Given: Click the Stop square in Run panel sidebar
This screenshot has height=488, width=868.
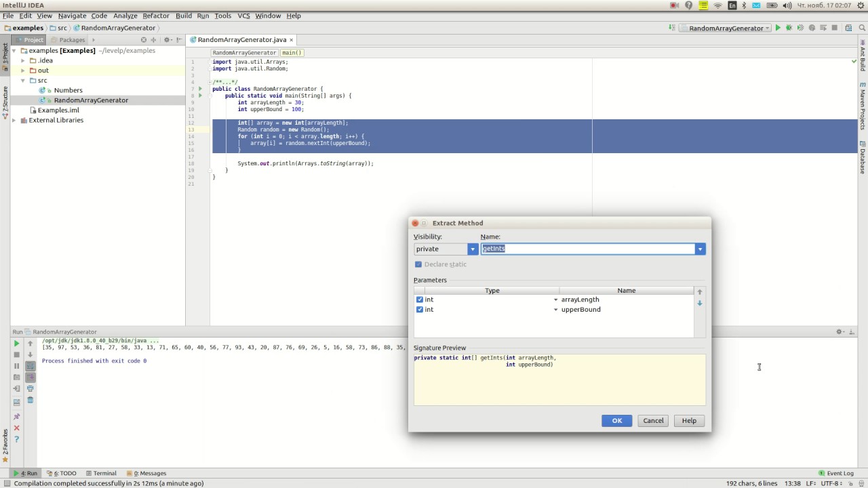Looking at the screenshot, I should pos(17,354).
